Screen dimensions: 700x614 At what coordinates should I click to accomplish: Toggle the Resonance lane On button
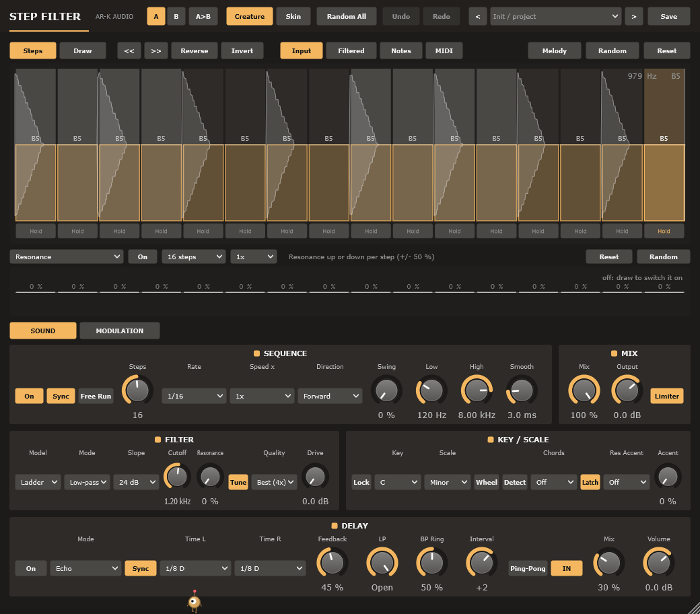(143, 257)
